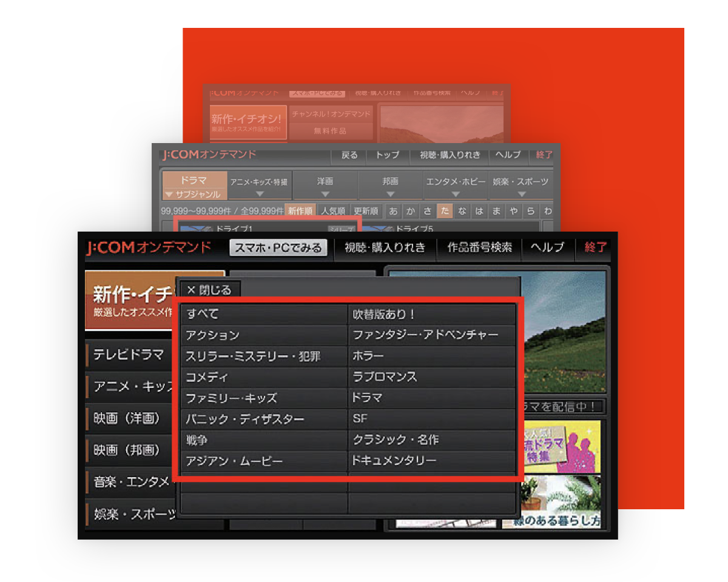Open the 韓流ドラマ特集 banner thumbnail
Screen dimensions: 728x582
click(x=561, y=447)
